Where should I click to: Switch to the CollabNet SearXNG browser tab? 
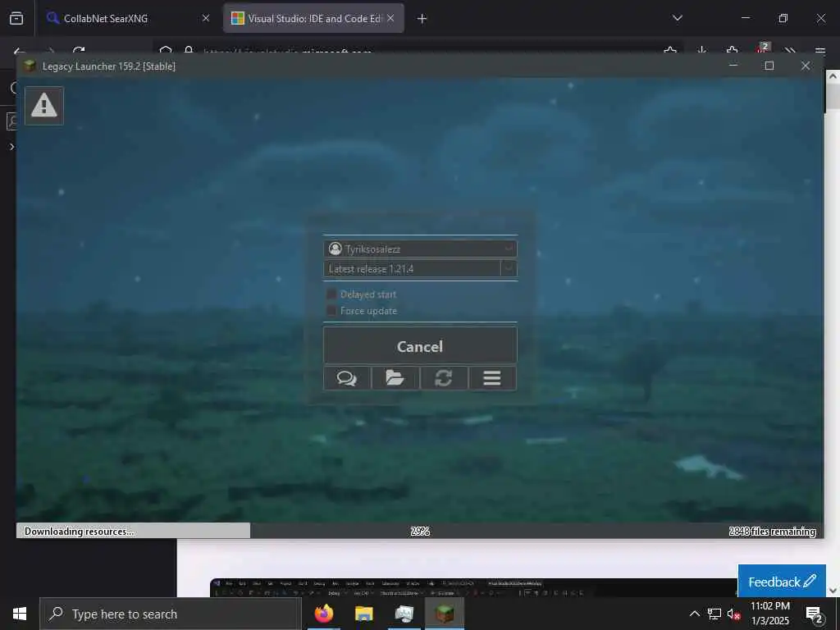127,18
